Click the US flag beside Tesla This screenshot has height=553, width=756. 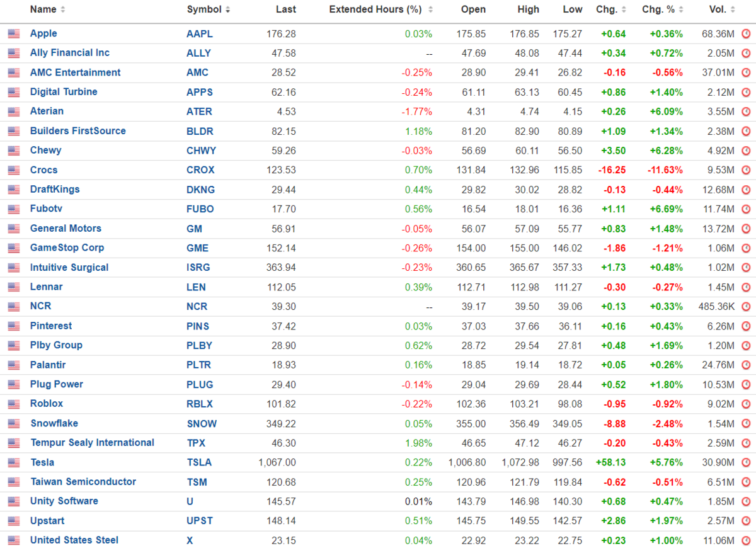14,463
